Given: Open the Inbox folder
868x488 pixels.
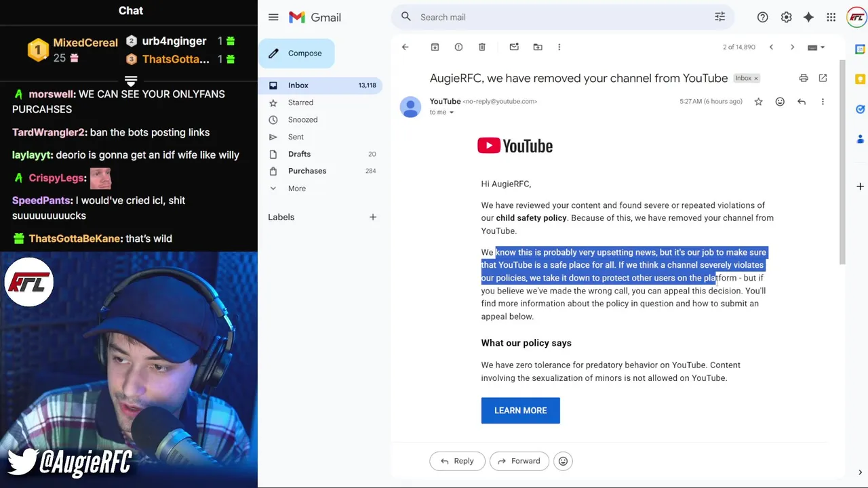Looking at the screenshot, I should [x=321, y=85].
